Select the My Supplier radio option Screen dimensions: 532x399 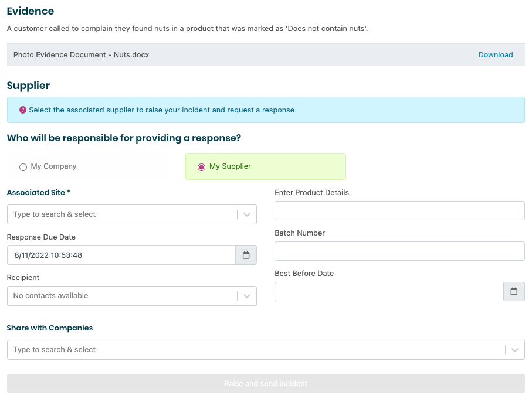coord(201,167)
